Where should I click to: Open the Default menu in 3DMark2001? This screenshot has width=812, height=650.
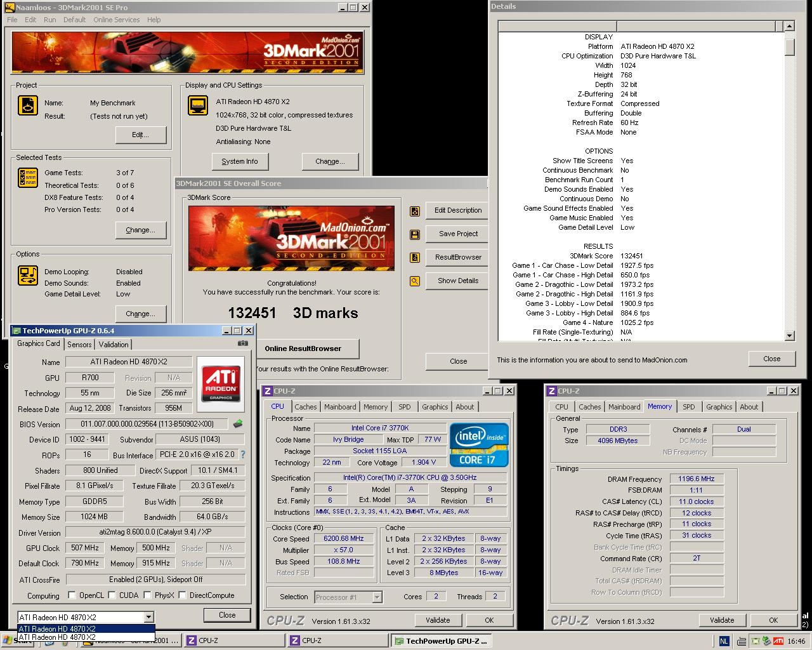tap(74, 20)
